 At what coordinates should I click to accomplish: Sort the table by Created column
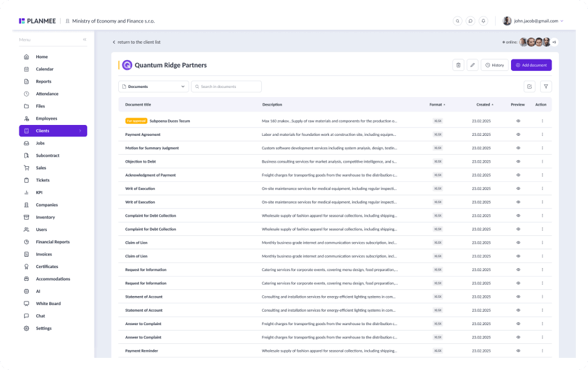[x=485, y=105]
